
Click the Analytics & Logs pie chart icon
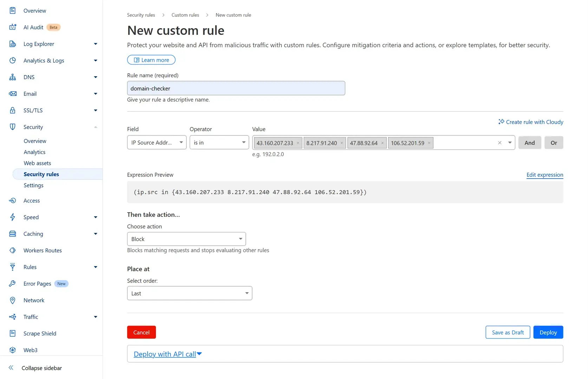click(x=13, y=60)
